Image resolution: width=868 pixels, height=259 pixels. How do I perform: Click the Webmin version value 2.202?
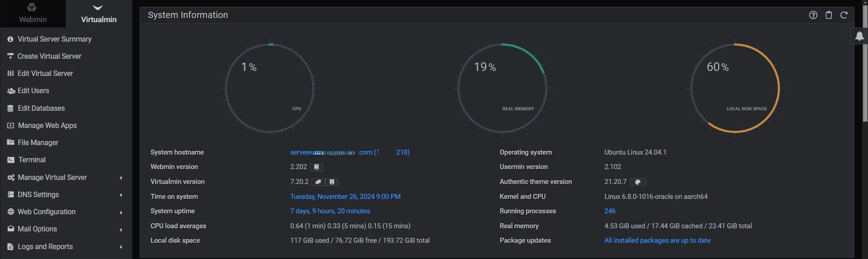pyautogui.click(x=299, y=167)
